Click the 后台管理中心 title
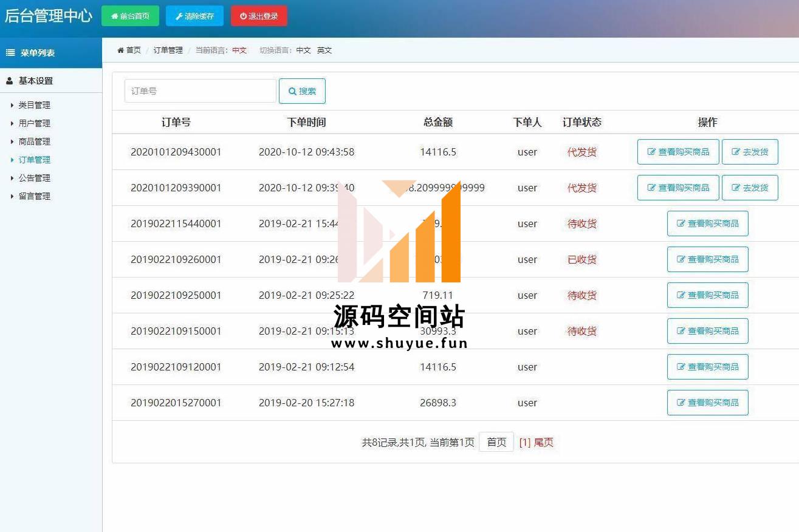Viewport: 799px width, 532px height. pyautogui.click(x=49, y=16)
